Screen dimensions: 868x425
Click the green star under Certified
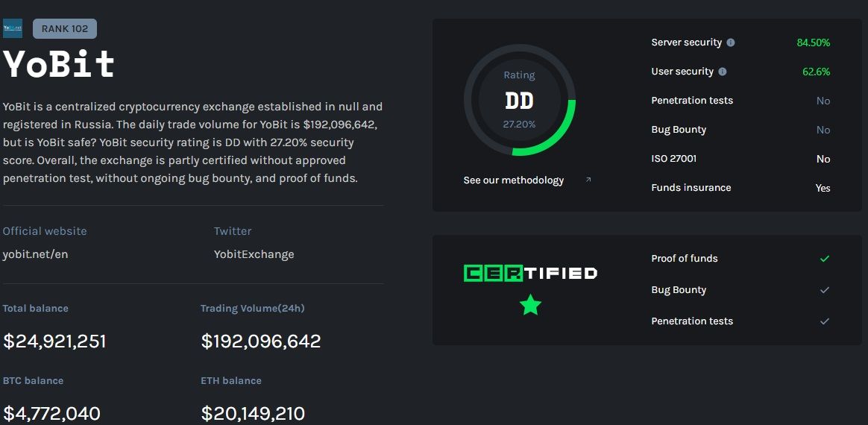pyautogui.click(x=530, y=304)
